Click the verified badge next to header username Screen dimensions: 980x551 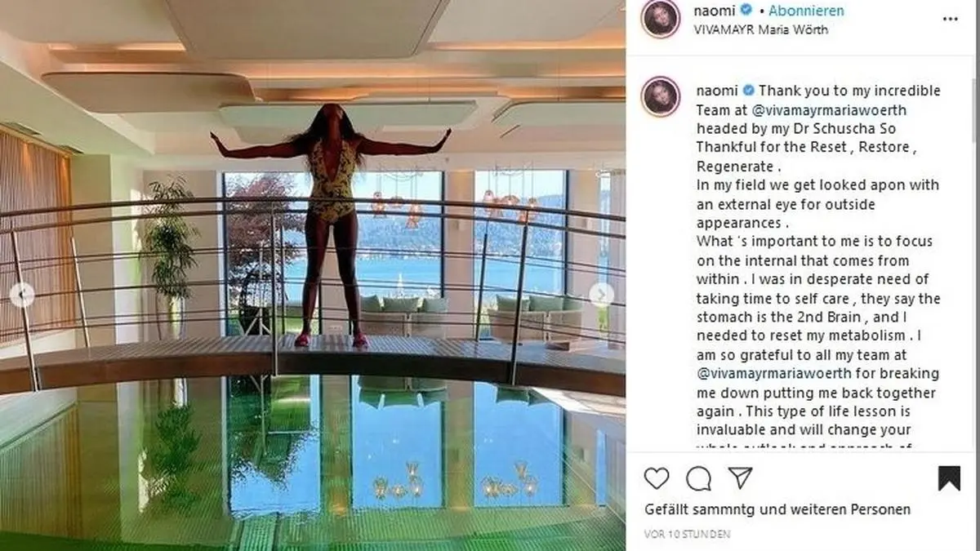tap(746, 11)
